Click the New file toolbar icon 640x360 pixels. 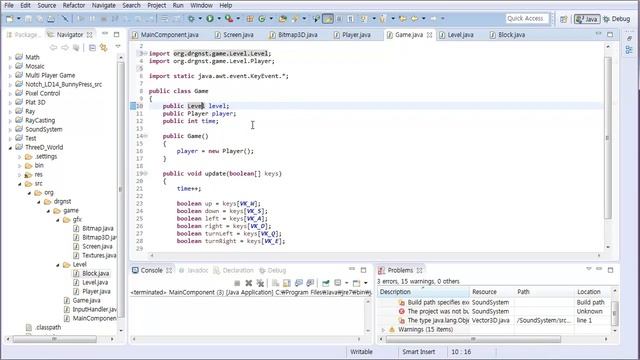[x=9, y=19]
